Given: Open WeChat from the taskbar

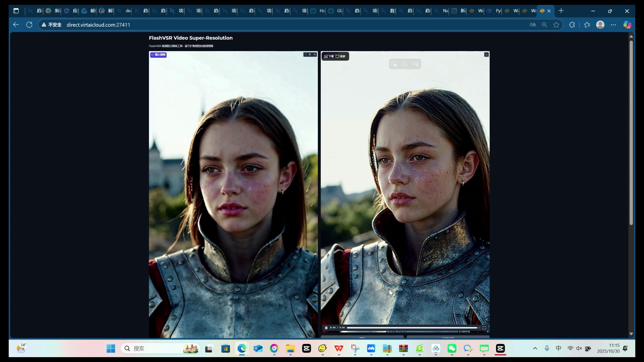Looking at the screenshot, I should click(x=452, y=348).
